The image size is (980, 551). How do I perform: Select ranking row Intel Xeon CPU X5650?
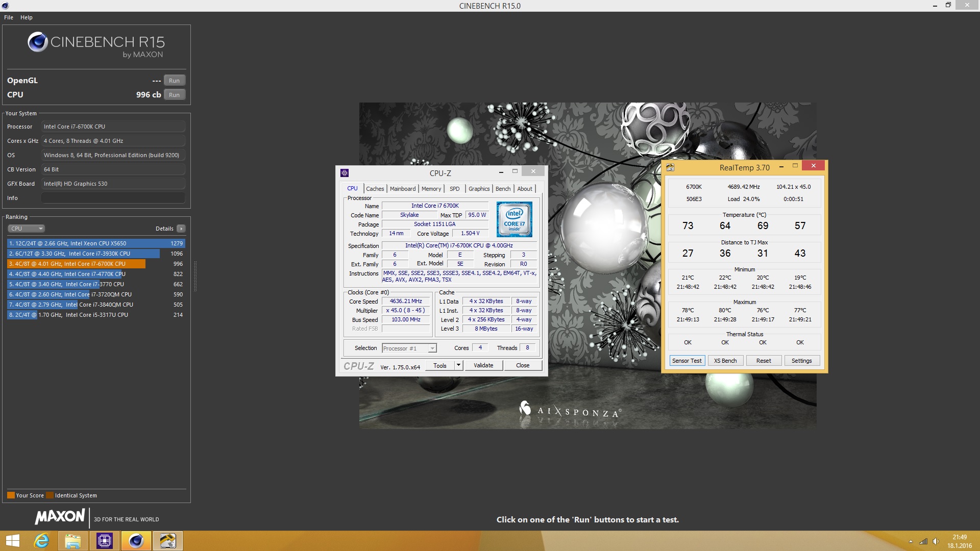point(96,243)
